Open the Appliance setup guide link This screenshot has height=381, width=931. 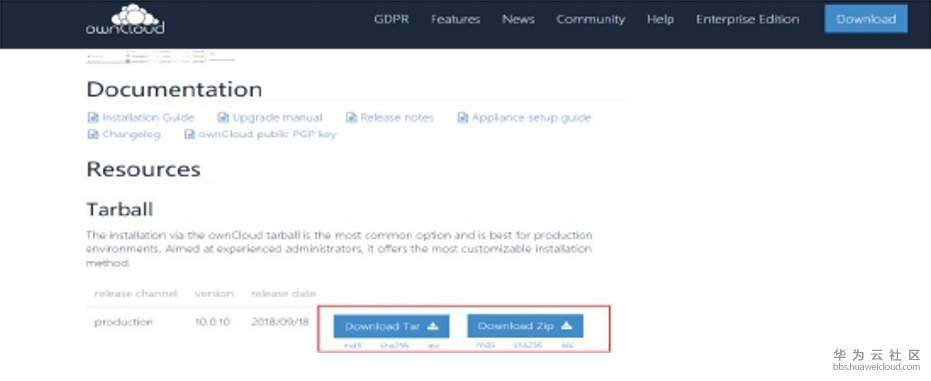pos(524,118)
